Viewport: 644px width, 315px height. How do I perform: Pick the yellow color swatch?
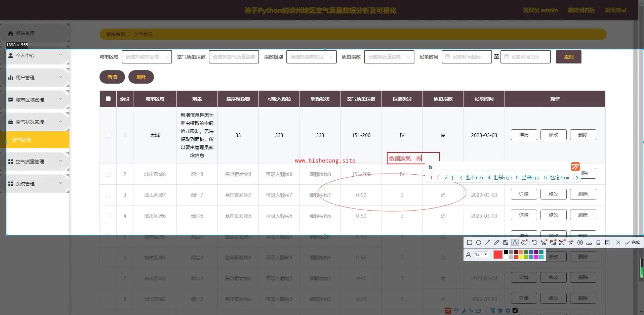521,257
